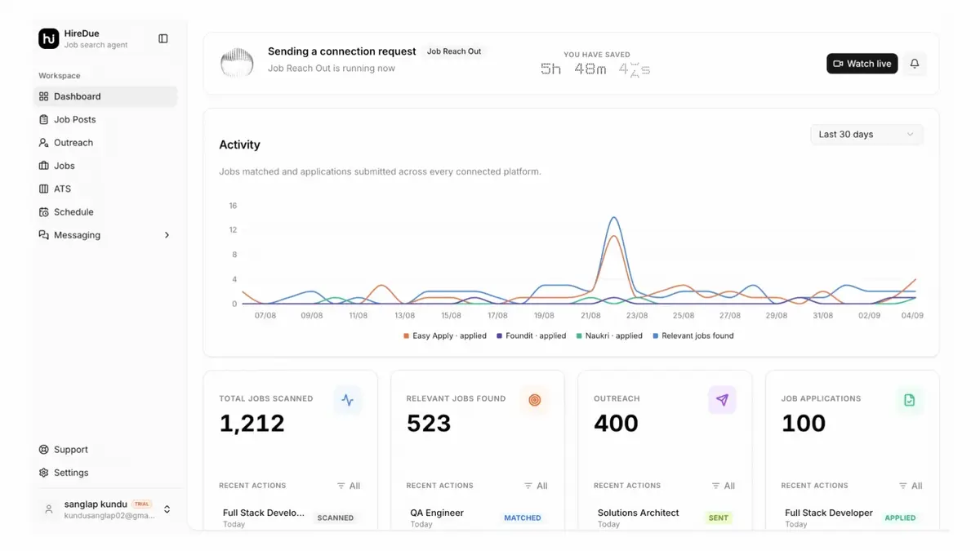Image resolution: width=980 pixels, height=551 pixels.
Task: Open All filter under Total Jobs Scanned
Action: (349, 486)
